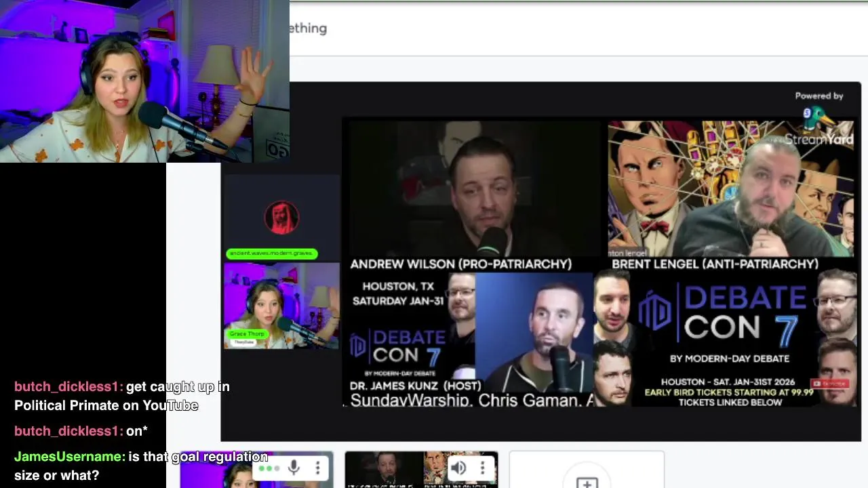868x488 pixels.
Task: Click the StreamYard duck logo
Action: [x=819, y=119]
